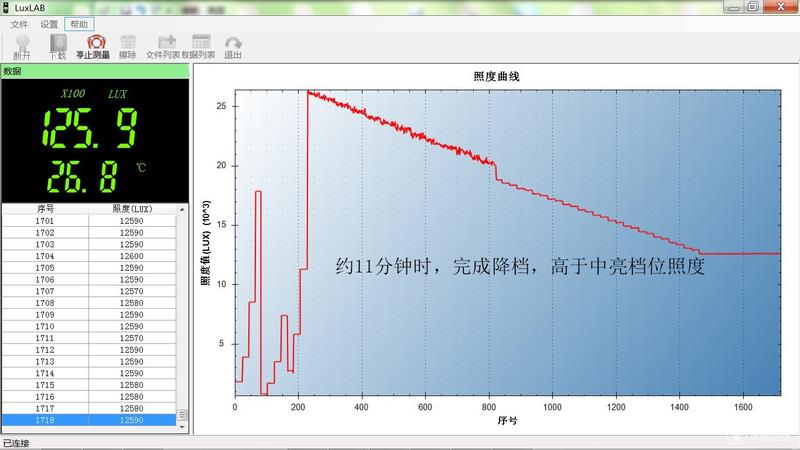Click the LUX unit label on display

tap(117, 94)
